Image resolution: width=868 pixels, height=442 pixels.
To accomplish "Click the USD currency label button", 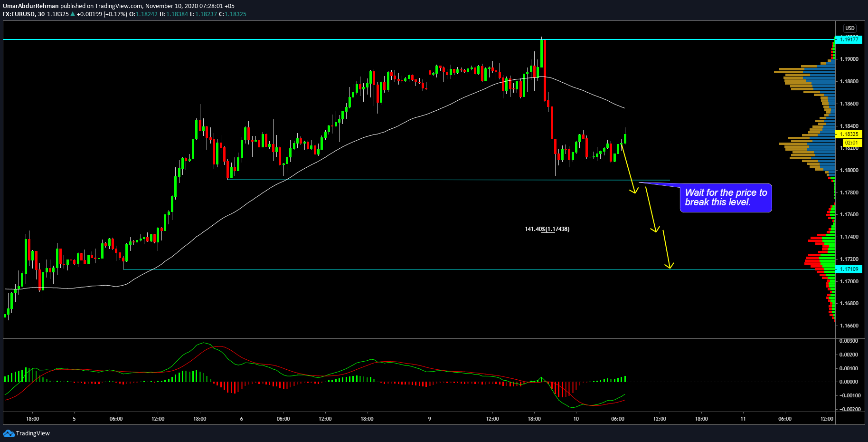I will [849, 28].
